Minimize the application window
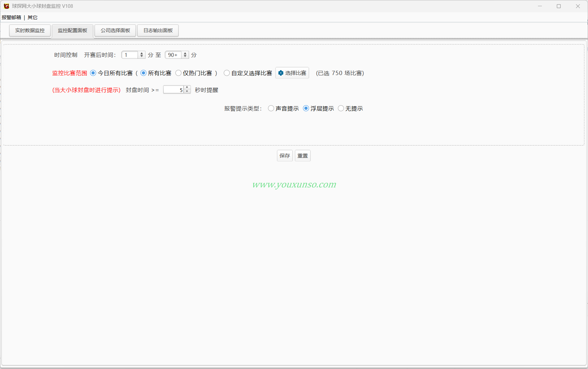This screenshot has width=588, height=369. coord(540,6)
